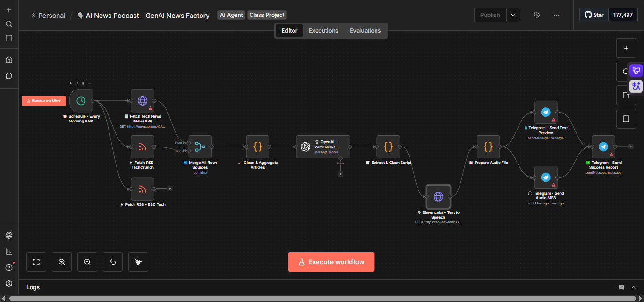Screen dimensions: 644x302
Task: Click the 'Input 2' label on Merge node
Action: [x=179, y=151]
